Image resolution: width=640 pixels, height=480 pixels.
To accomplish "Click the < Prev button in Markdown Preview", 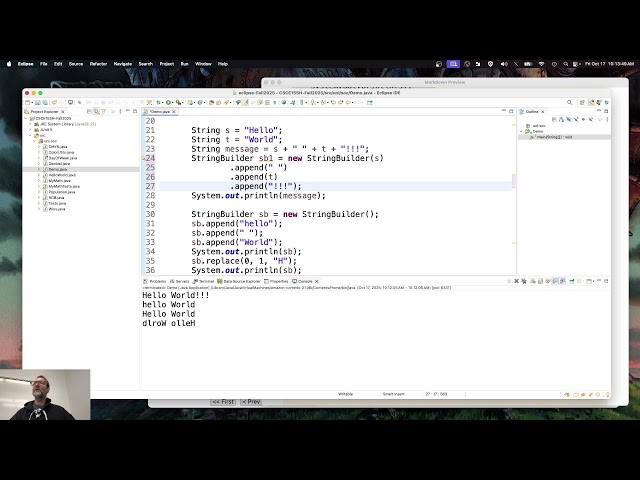I will (x=251, y=402).
